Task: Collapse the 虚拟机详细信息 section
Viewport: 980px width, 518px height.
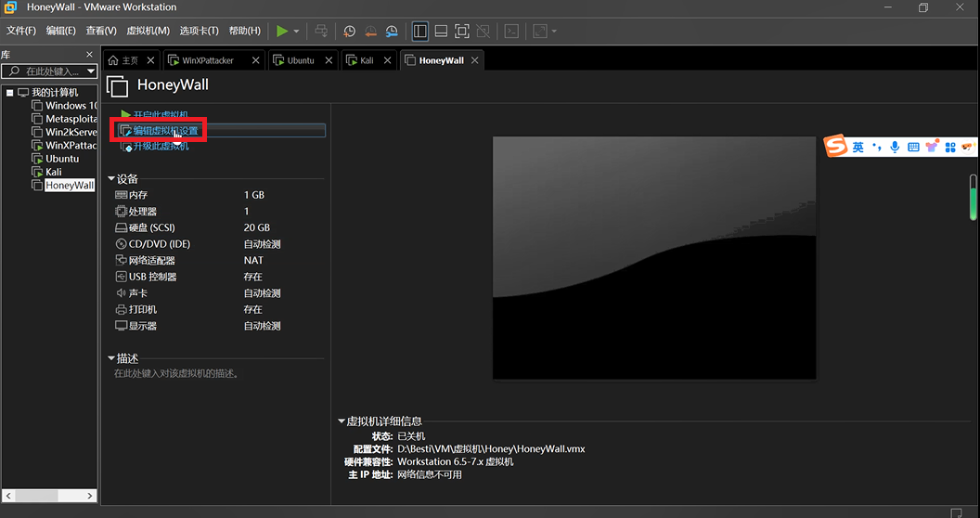Action: (342, 421)
